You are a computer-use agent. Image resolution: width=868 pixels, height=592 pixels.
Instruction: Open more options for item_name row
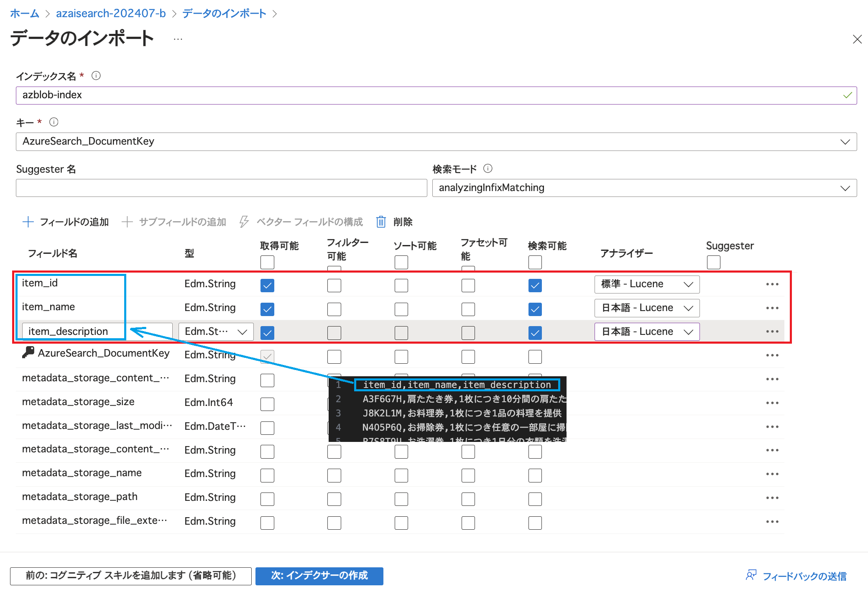(x=772, y=308)
